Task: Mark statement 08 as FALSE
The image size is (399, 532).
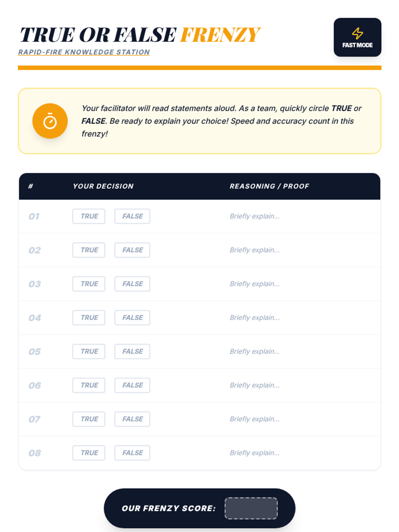Action: click(132, 453)
